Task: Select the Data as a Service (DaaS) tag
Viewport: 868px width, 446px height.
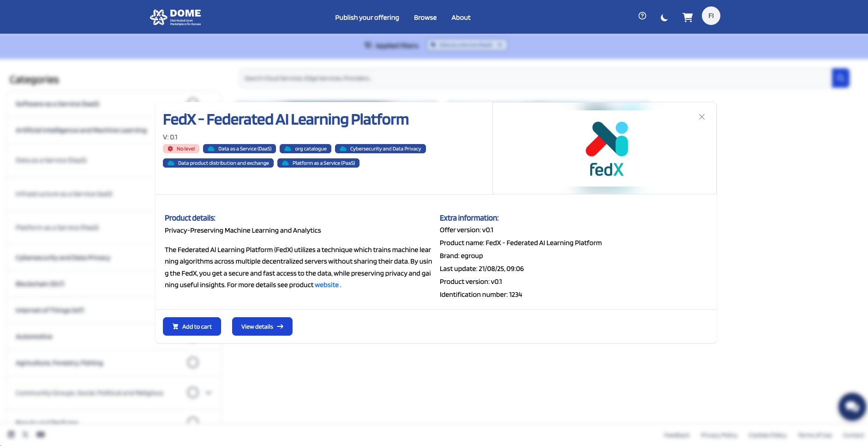Action: pos(239,149)
